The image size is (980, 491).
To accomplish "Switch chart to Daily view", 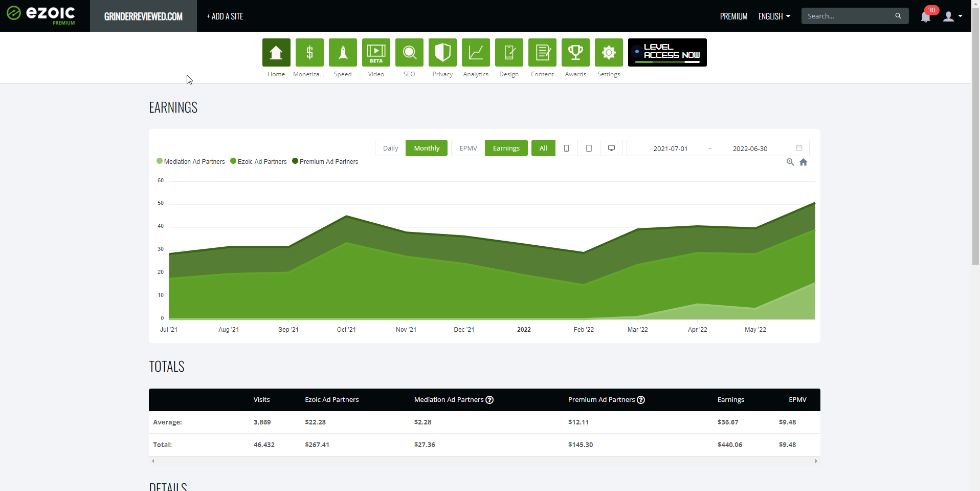I will [390, 148].
